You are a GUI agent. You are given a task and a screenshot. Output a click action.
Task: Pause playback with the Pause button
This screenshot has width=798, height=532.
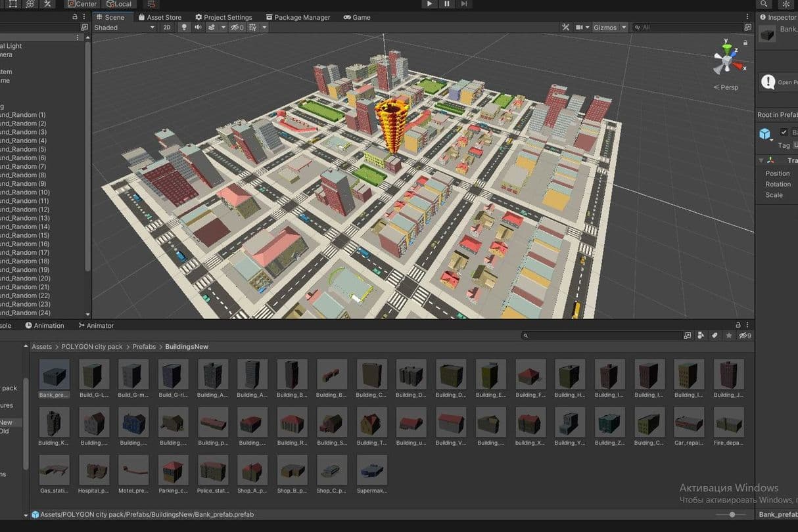click(447, 4)
